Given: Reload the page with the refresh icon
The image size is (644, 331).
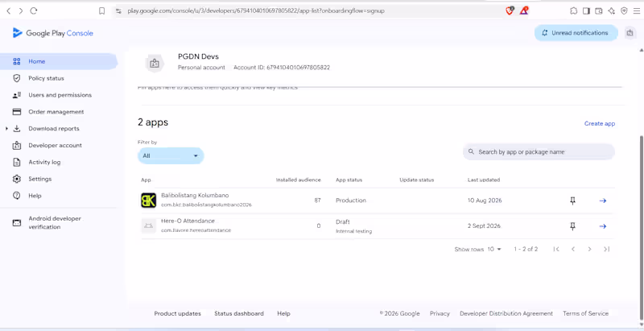Looking at the screenshot, I should (34, 11).
